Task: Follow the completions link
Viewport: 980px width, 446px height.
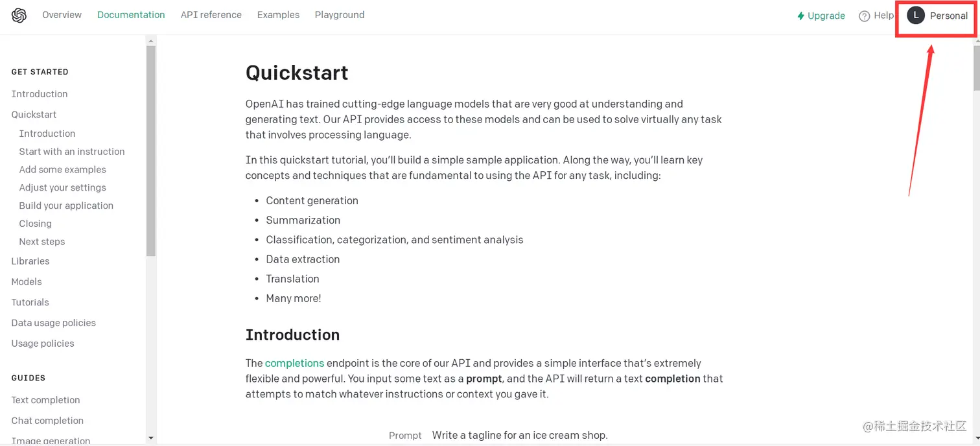Action: pos(294,363)
